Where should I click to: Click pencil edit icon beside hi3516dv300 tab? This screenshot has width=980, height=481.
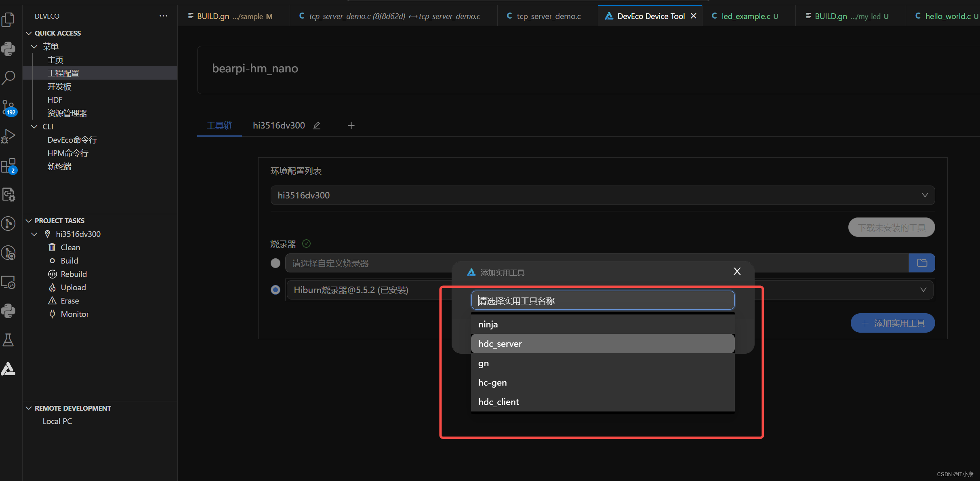coord(317,126)
